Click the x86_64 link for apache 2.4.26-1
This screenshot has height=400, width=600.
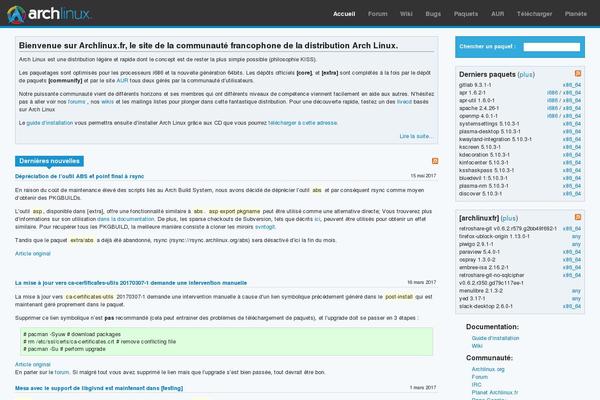point(572,108)
